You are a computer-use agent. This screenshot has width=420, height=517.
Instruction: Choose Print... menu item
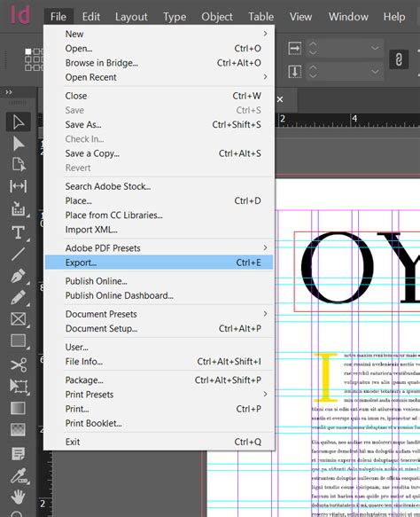coord(159,409)
